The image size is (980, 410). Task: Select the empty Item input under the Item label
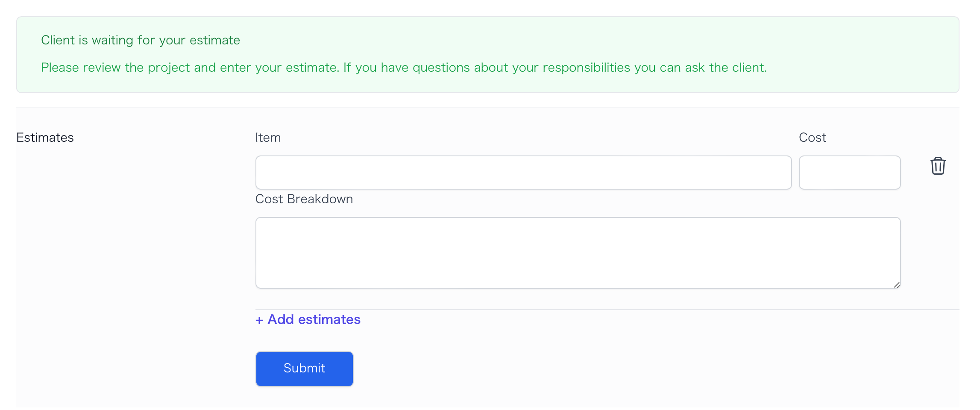pyautogui.click(x=523, y=172)
